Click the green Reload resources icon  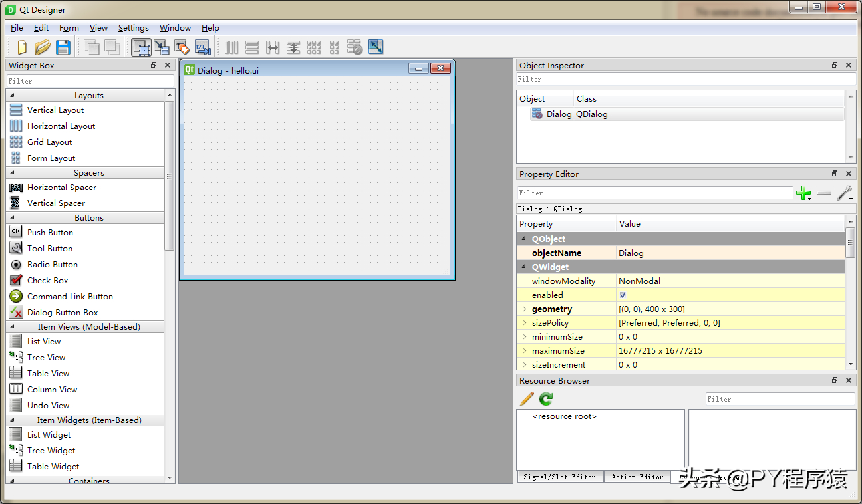click(546, 399)
